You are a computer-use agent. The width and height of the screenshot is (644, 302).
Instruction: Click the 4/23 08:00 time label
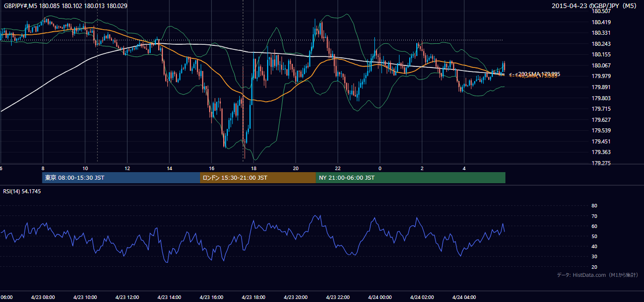[42, 297]
